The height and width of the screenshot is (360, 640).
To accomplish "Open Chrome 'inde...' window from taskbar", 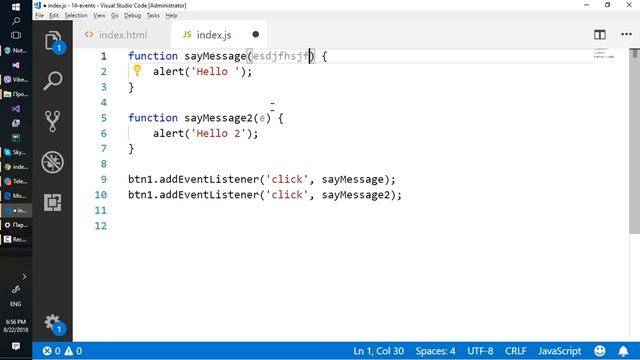I will tap(16, 167).
